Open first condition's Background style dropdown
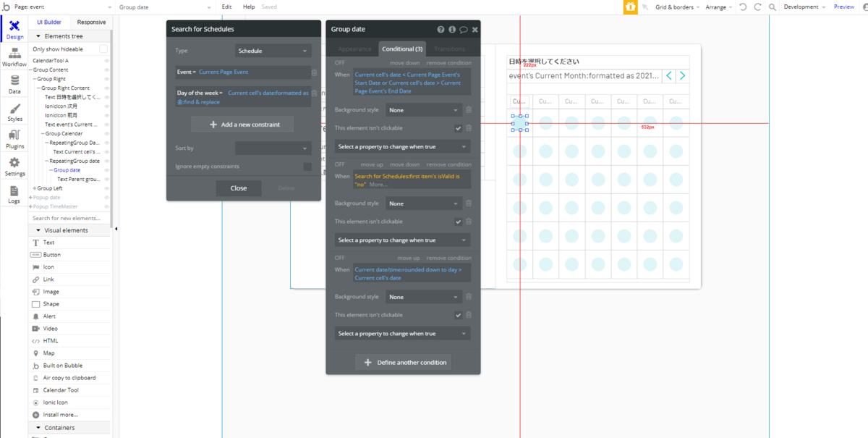This screenshot has height=438, width=868. point(424,110)
